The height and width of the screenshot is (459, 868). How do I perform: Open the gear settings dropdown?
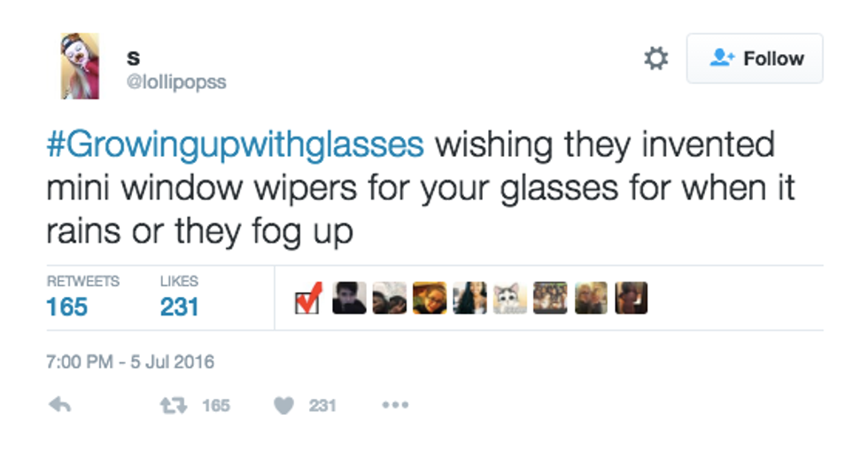pyautogui.click(x=655, y=59)
